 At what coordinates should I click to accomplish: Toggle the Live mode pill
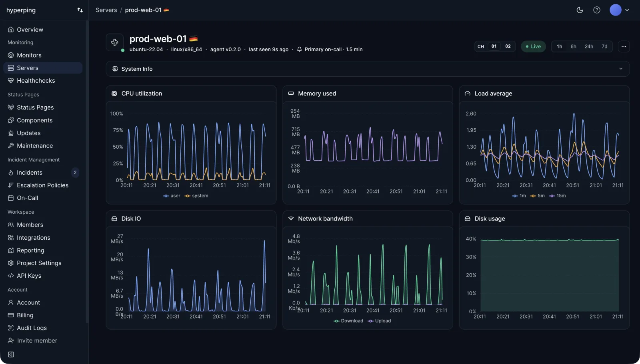coord(533,46)
